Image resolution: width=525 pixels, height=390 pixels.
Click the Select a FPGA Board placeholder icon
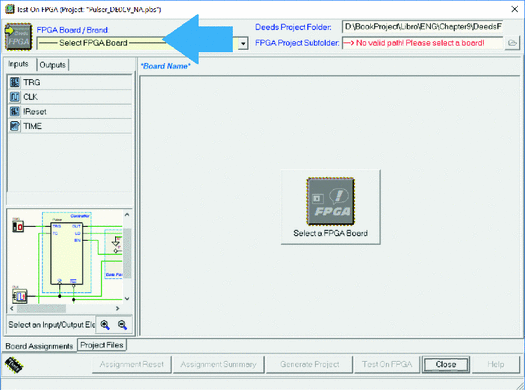pyautogui.click(x=330, y=202)
